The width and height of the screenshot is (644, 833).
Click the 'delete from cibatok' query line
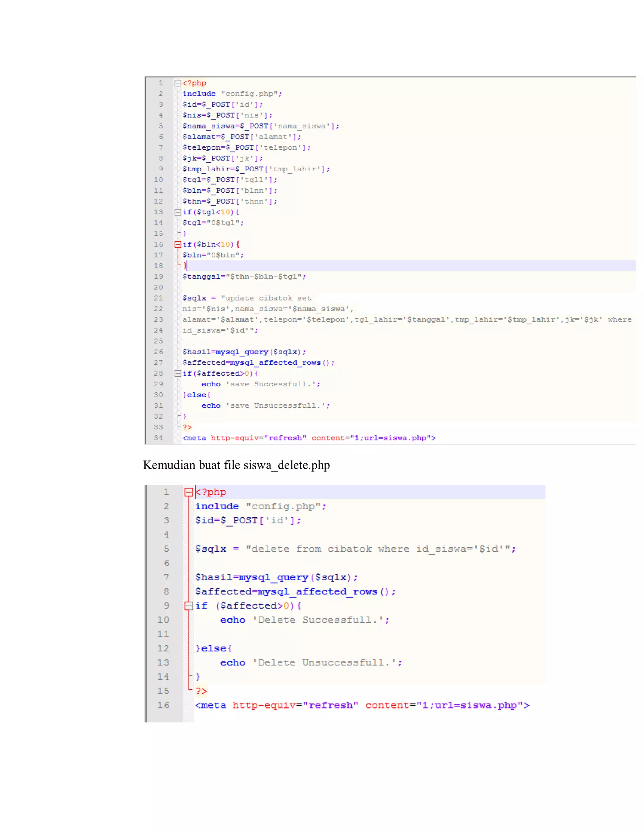click(x=355, y=549)
